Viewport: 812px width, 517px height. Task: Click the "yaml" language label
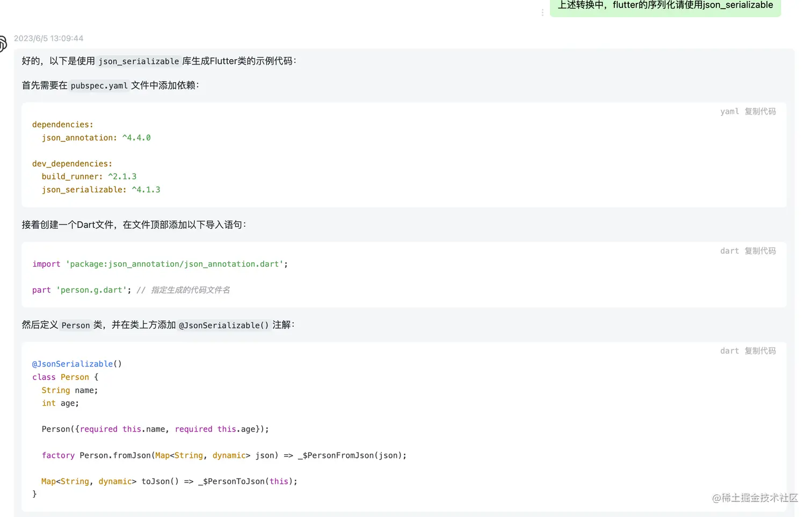(729, 111)
